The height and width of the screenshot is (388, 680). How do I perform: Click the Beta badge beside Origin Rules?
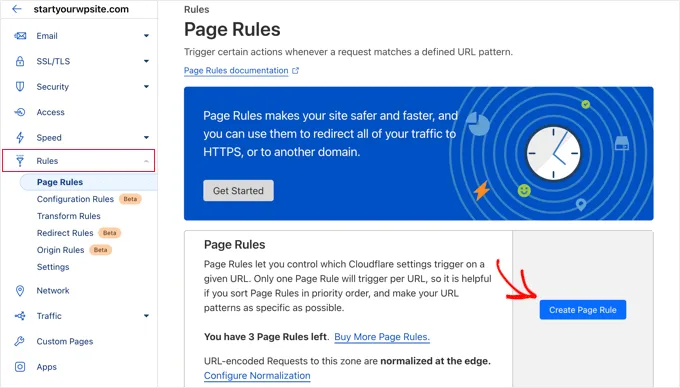(100, 250)
